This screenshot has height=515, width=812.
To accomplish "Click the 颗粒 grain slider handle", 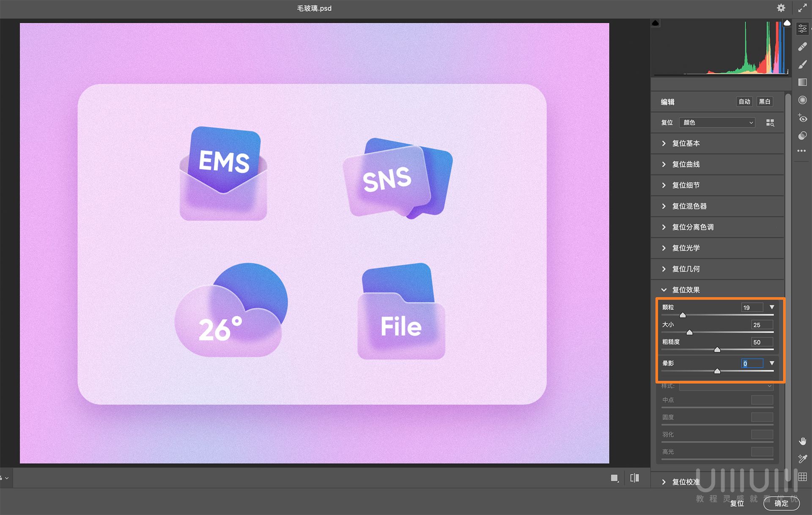I will point(683,315).
